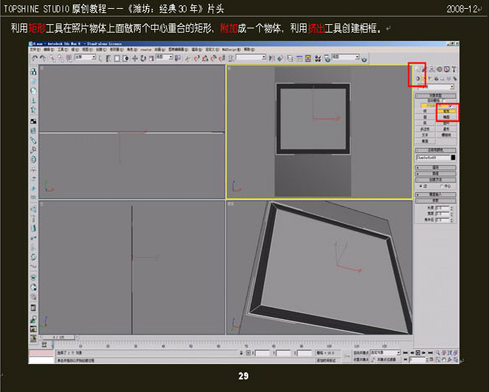Open the named selection sets dropdown
This screenshot has width=489, height=392.
pyautogui.click(x=251, y=57)
